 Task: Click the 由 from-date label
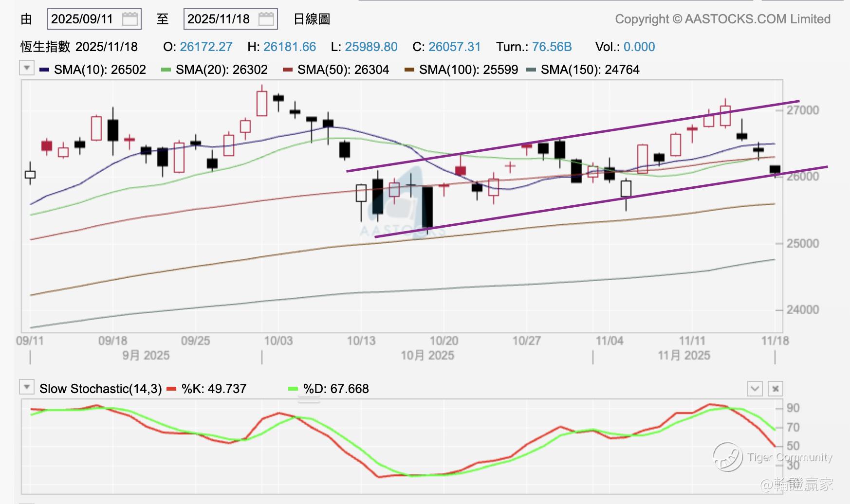(x=26, y=19)
